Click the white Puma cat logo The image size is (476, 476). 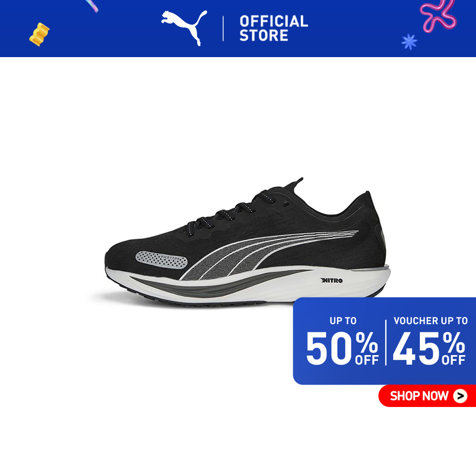(184, 28)
